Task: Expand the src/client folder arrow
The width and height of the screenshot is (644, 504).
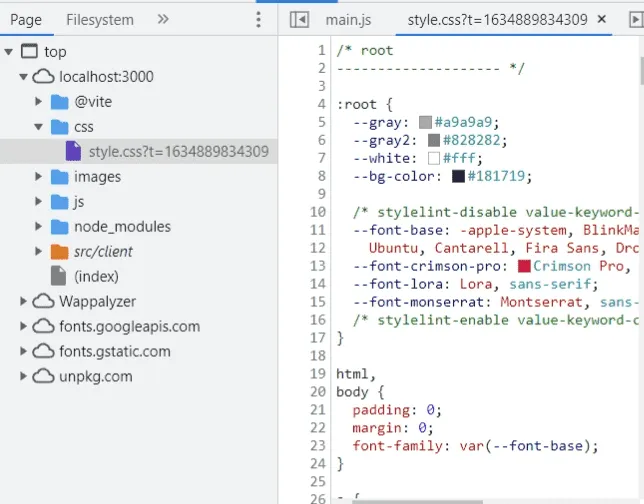Action: tap(38, 251)
